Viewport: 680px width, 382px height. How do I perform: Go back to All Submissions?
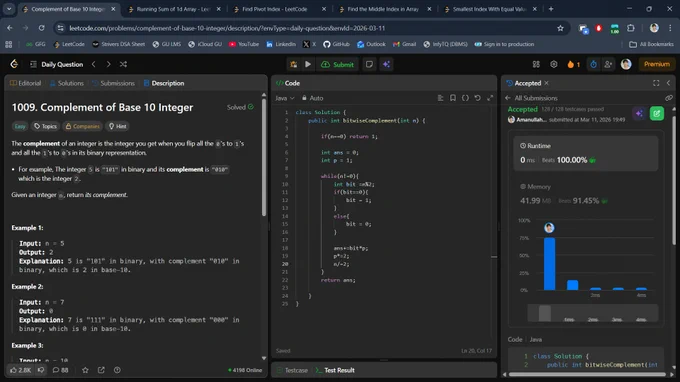531,98
